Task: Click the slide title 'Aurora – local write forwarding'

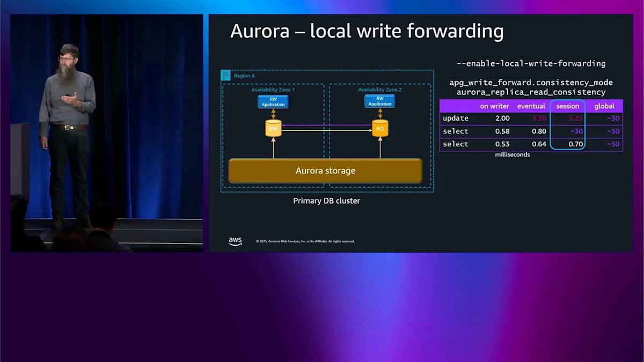Action: [367, 31]
